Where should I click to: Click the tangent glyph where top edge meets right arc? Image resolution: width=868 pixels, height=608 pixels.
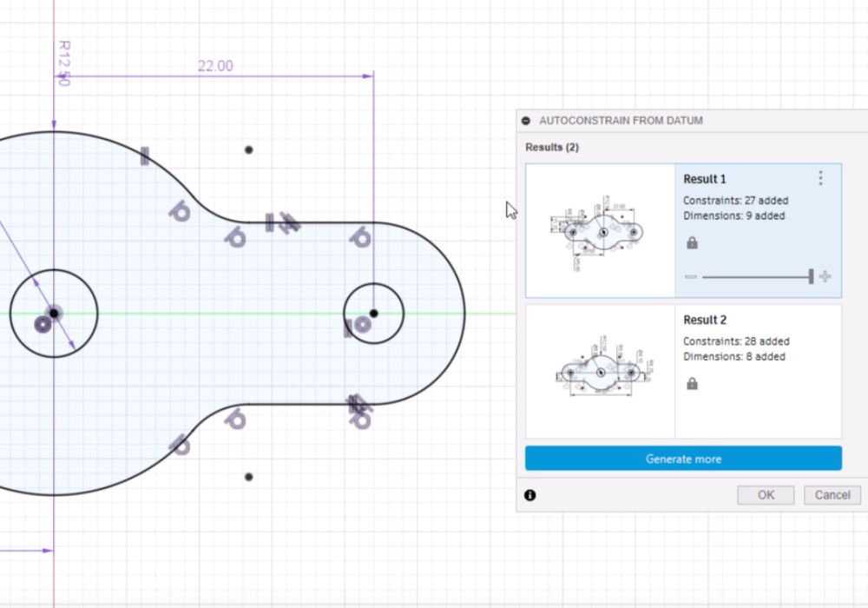360,237
